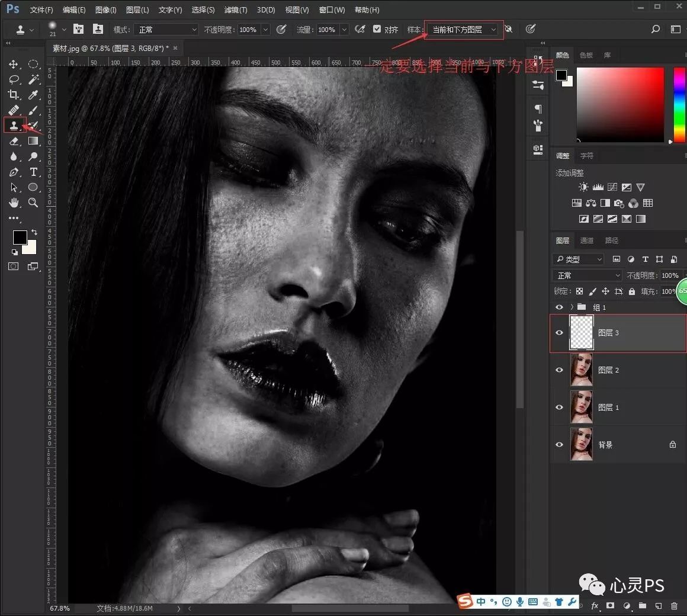Open the Clone Source panel from options bar
The height and width of the screenshot is (616, 687).
click(x=98, y=30)
